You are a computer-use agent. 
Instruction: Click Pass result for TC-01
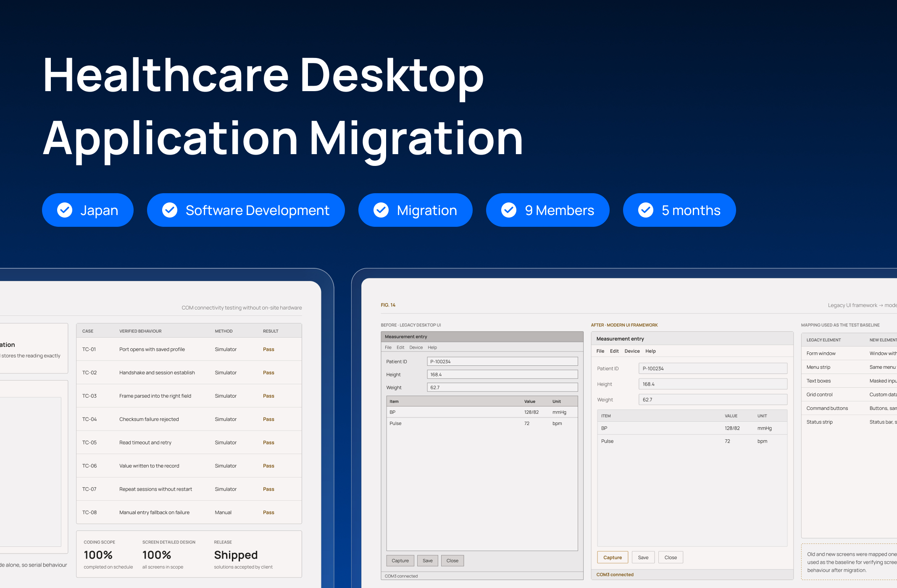(268, 349)
